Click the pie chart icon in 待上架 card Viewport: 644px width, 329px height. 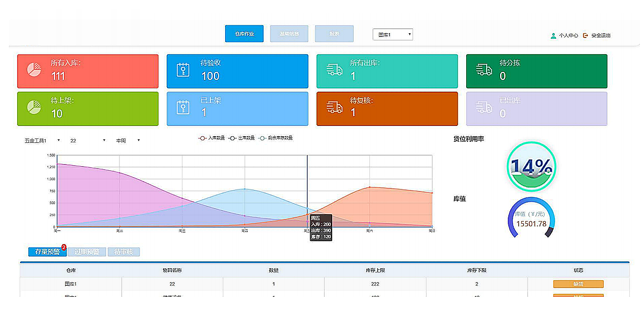[34, 107]
